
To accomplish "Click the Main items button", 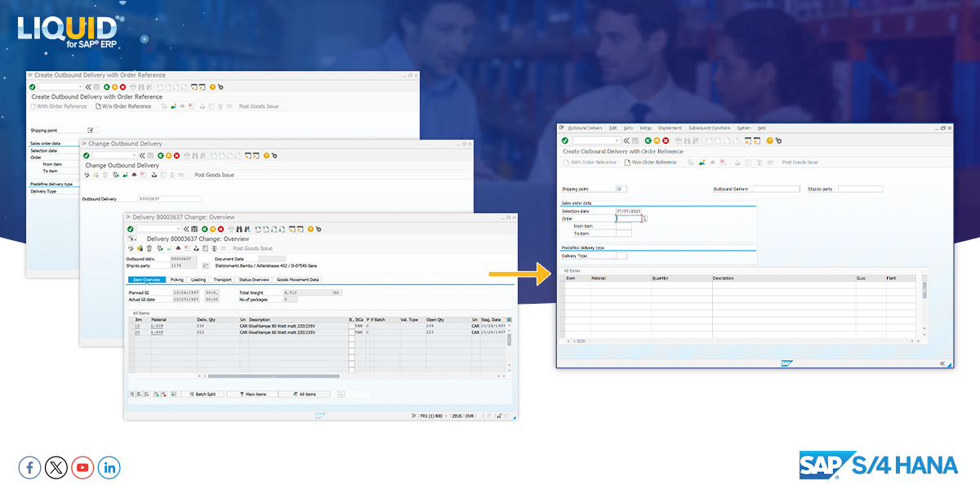I will pos(252,394).
